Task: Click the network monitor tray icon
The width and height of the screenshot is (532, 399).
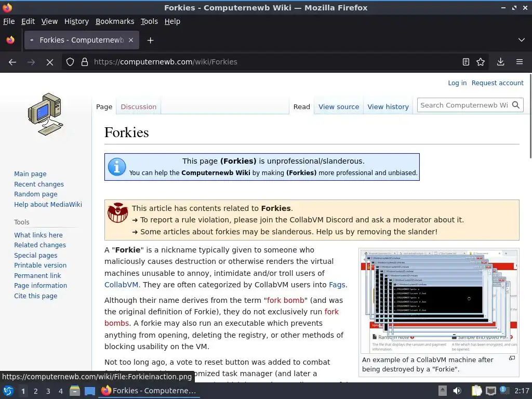Action: tap(490, 391)
